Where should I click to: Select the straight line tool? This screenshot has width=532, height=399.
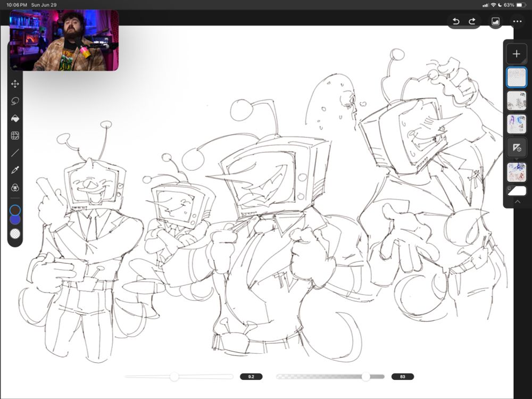click(15, 153)
